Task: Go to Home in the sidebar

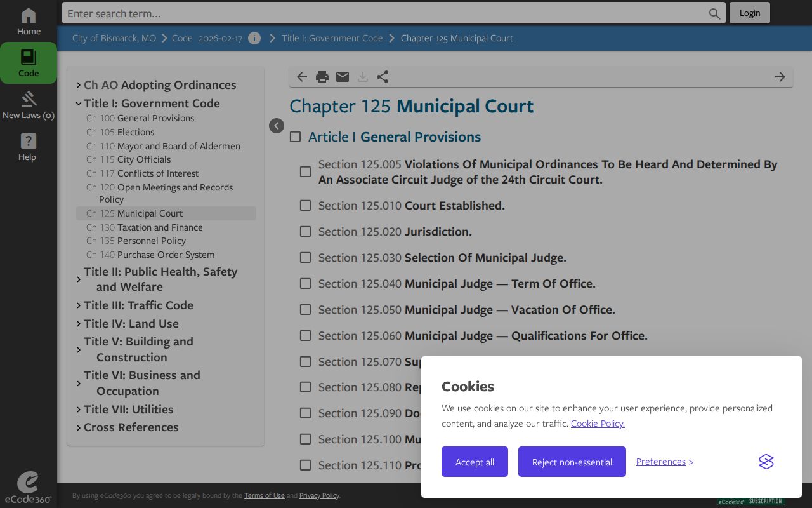Action: tap(29, 22)
